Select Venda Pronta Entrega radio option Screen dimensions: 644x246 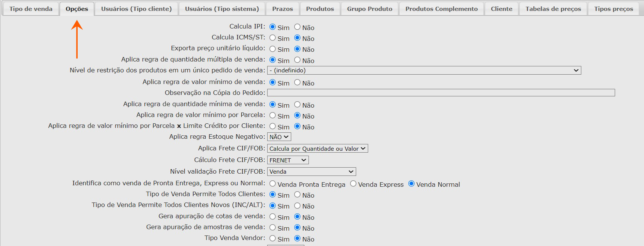(272, 184)
